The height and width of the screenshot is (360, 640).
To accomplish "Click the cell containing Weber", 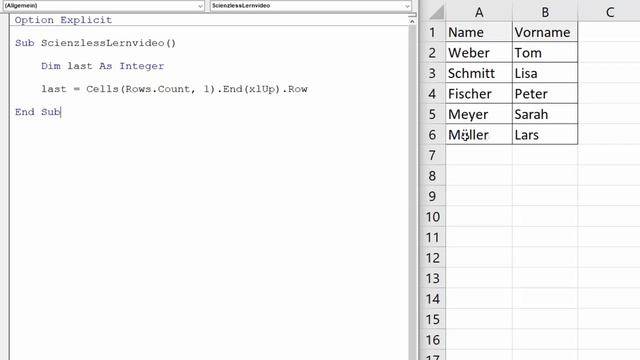I will [479, 53].
